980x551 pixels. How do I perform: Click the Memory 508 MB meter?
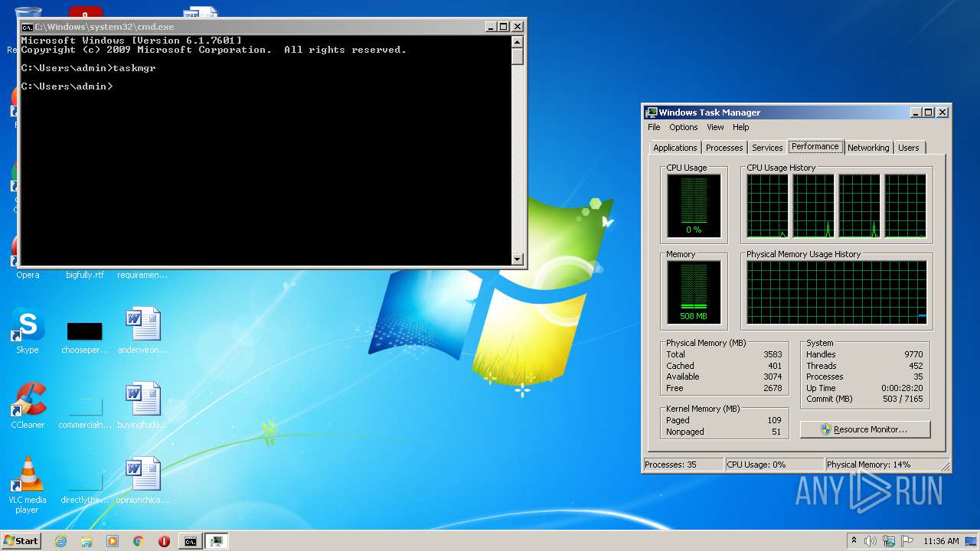tap(694, 292)
